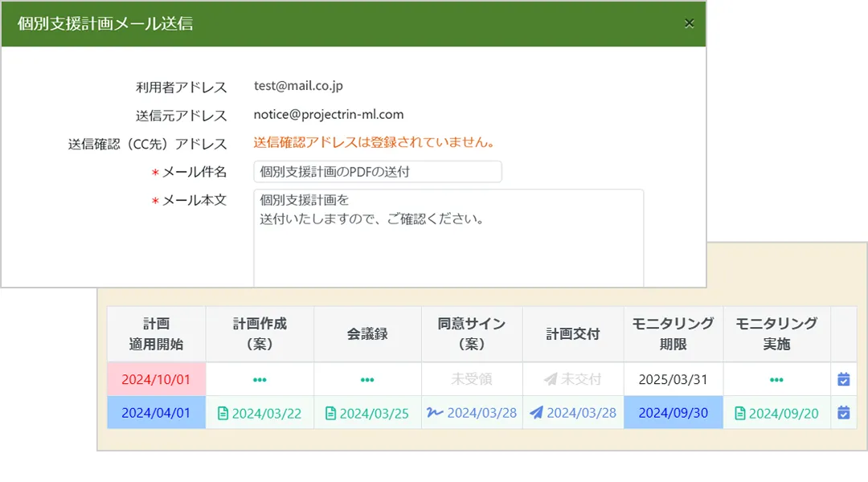Open the 2024/03/22 plan draft document
868x482 pixels.
(x=260, y=413)
